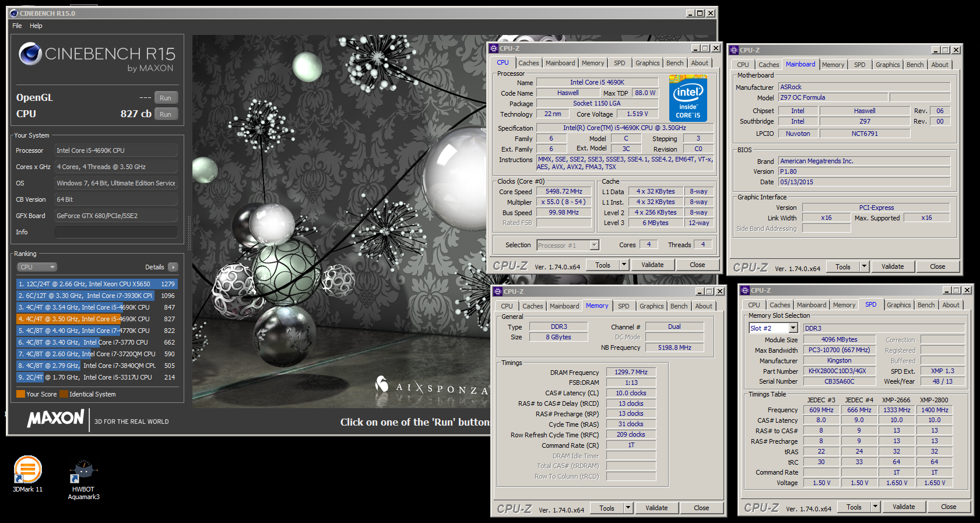The height and width of the screenshot is (523, 980).
Task: Click Tools button in CPU-Z Memory window
Action: (607, 508)
